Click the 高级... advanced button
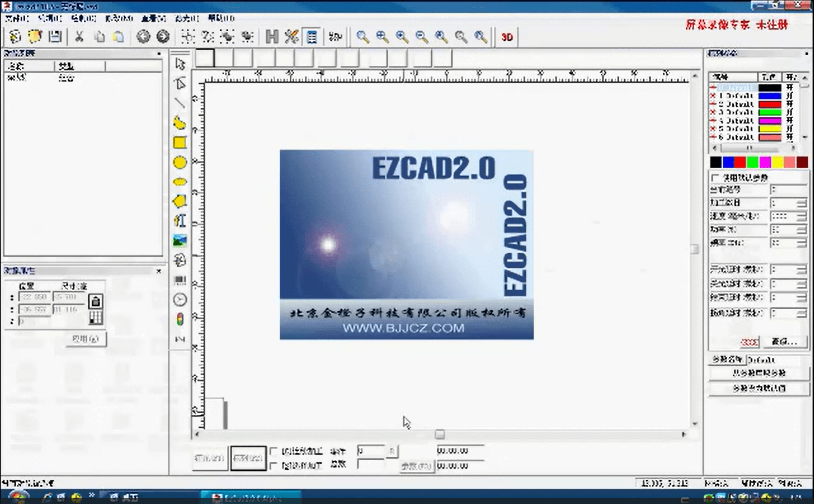 click(785, 342)
